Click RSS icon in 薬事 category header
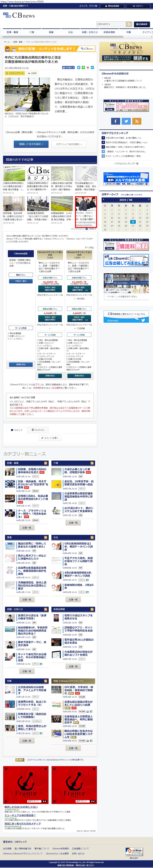Image resolution: width=153 pixels, height=868 pixels. (46, 537)
